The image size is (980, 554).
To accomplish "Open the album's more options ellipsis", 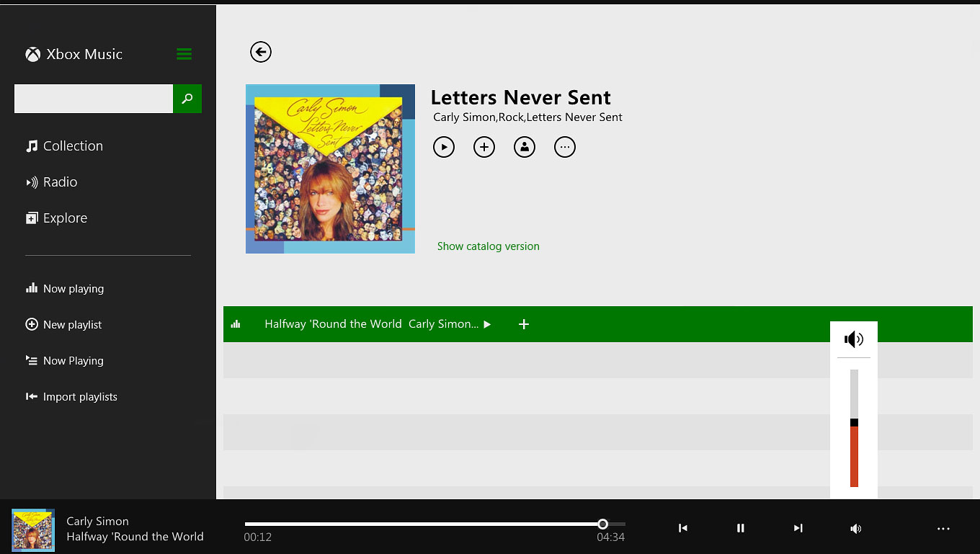I will pyautogui.click(x=565, y=147).
